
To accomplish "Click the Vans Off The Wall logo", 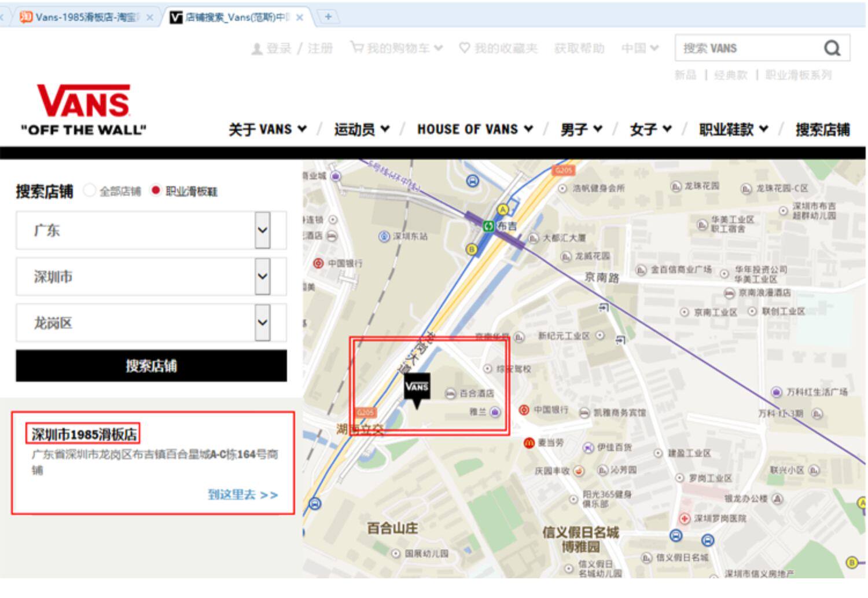I will [83, 110].
